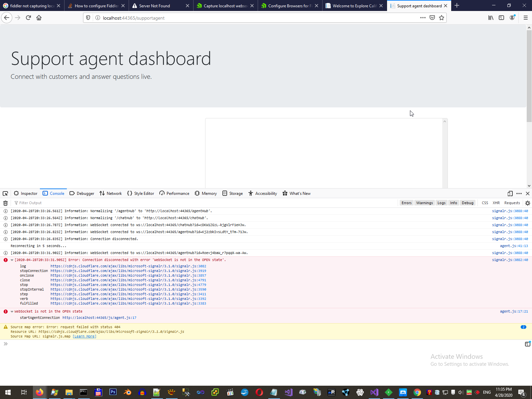Open the agent.js:17:21 source link
Screen dimensions: 532x399
(514, 312)
